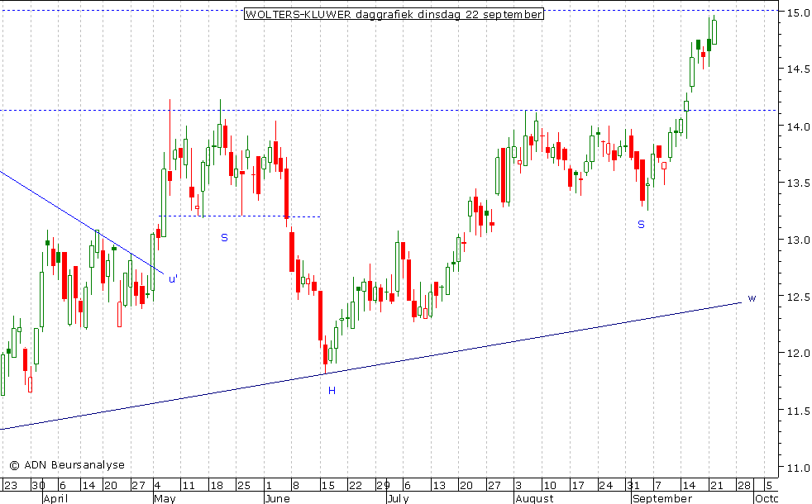This screenshot has height=504, width=812.
Task: Click the u' trendline label
Action: point(173,279)
